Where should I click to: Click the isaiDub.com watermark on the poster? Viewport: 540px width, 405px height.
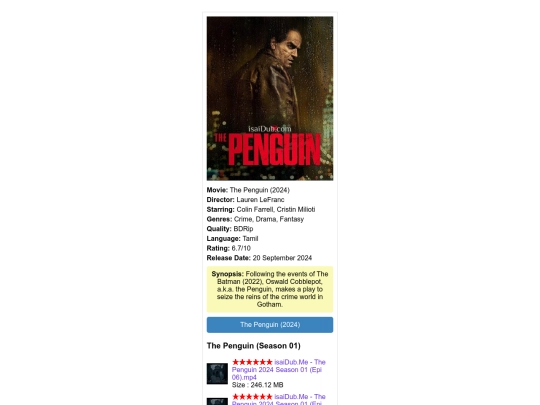pyautogui.click(x=270, y=129)
